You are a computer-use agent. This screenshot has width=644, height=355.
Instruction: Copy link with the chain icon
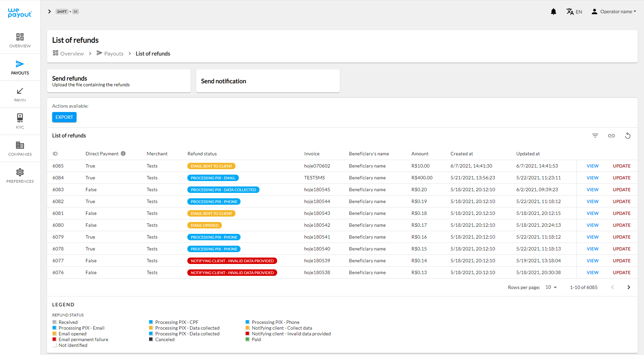tap(611, 136)
